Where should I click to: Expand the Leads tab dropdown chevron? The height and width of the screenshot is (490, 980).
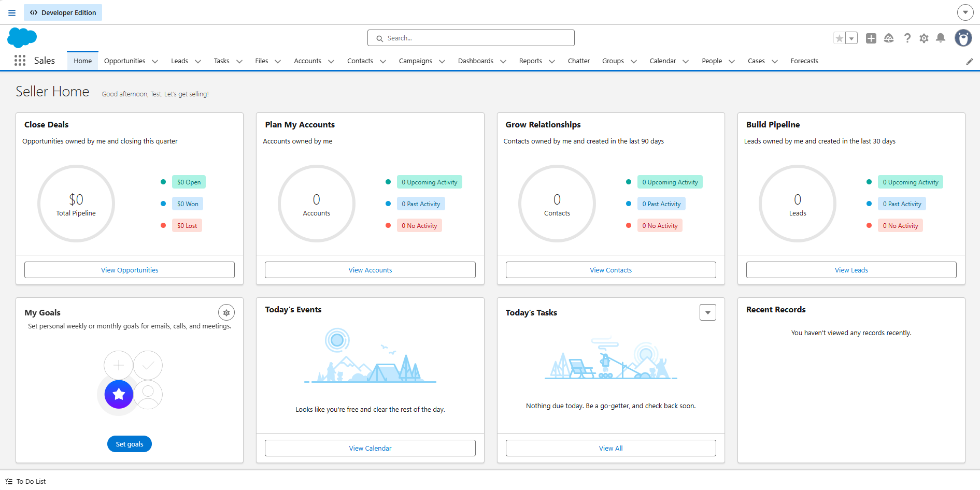pos(198,61)
